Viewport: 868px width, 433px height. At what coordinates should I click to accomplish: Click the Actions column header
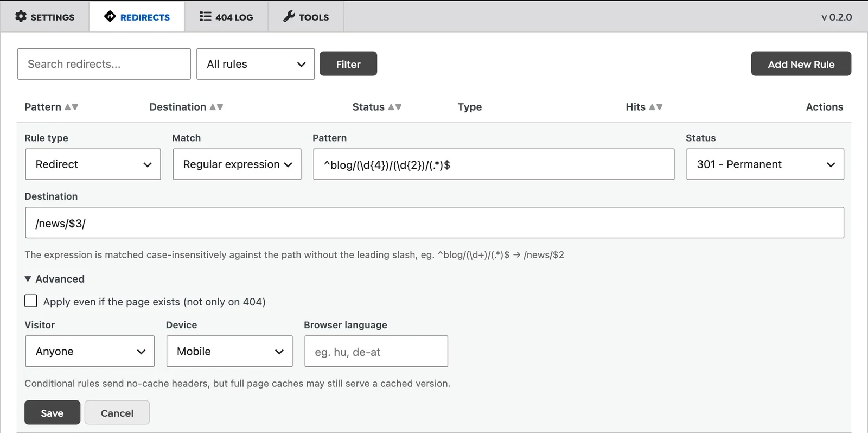pos(824,107)
